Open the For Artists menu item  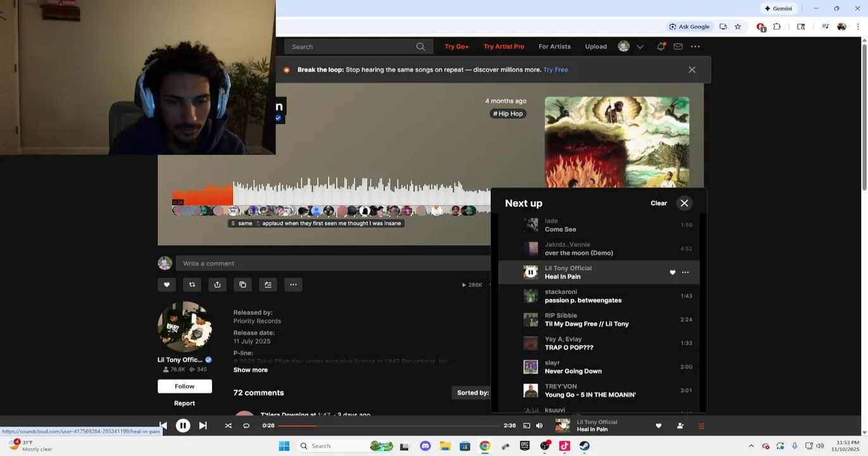554,47
